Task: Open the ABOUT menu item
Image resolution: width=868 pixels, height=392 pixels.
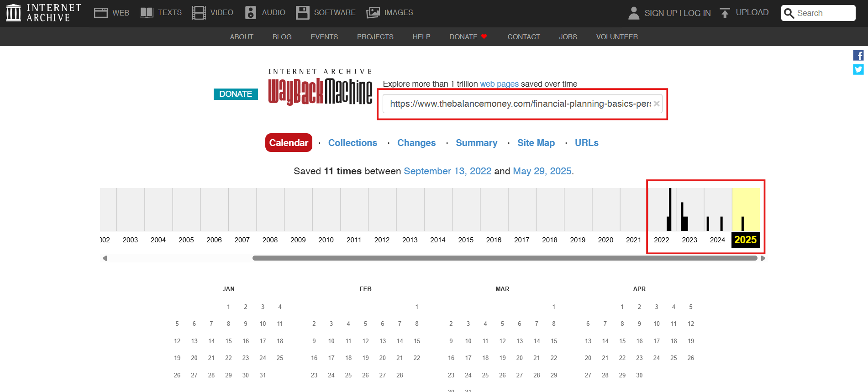Action: 242,37
